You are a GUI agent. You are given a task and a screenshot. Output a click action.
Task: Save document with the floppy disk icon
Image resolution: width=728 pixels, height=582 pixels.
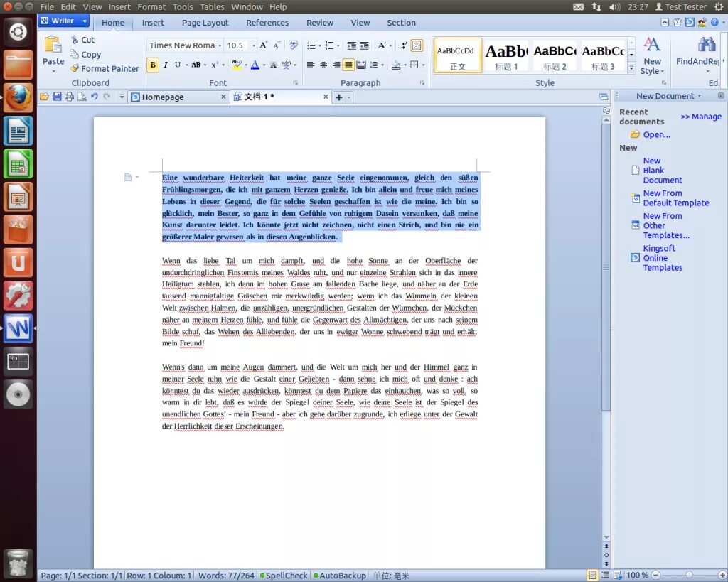tap(57, 97)
